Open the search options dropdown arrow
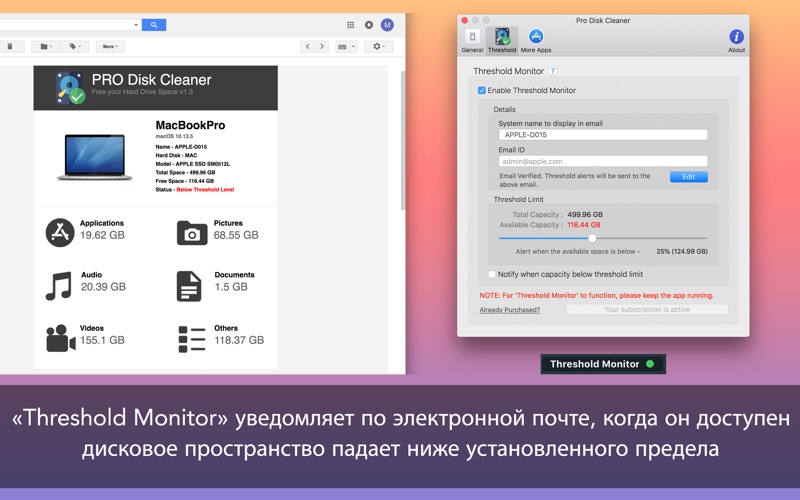The width and height of the screenshot is (800, 500). tap(136, 24)
